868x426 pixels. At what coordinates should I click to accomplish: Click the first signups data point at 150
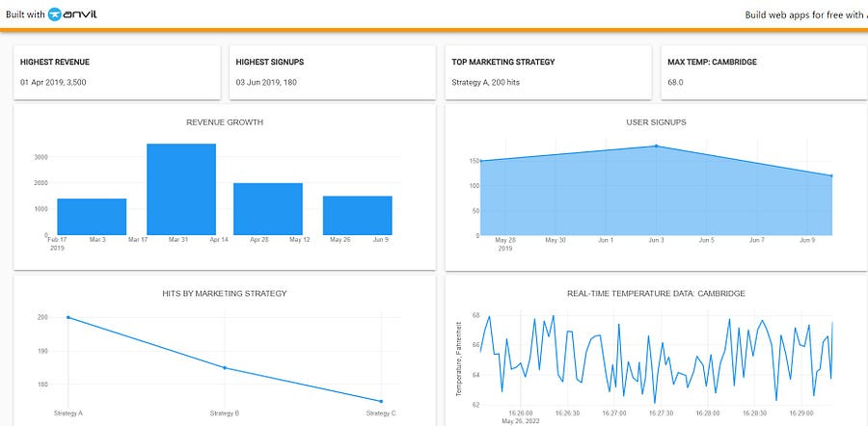coord(480,161)
